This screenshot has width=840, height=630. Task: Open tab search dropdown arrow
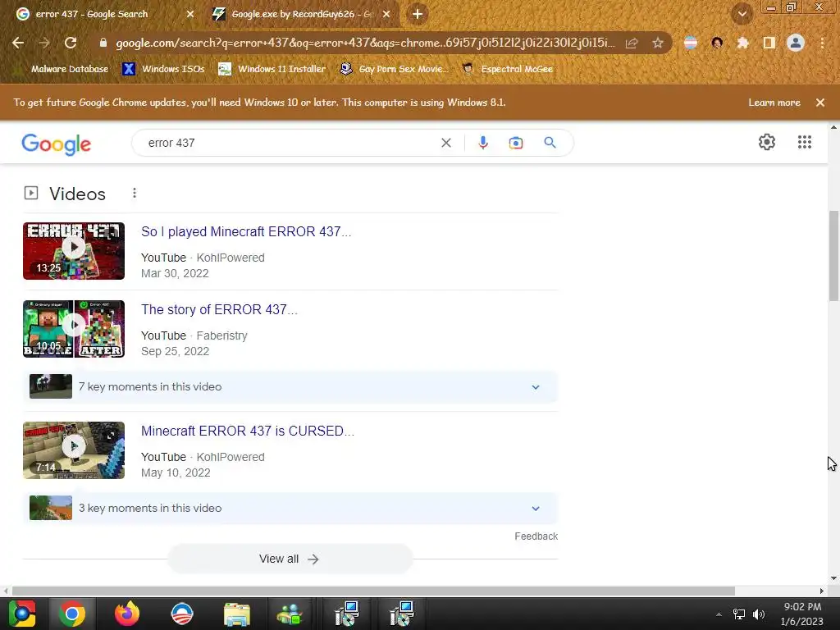[742, 14]
